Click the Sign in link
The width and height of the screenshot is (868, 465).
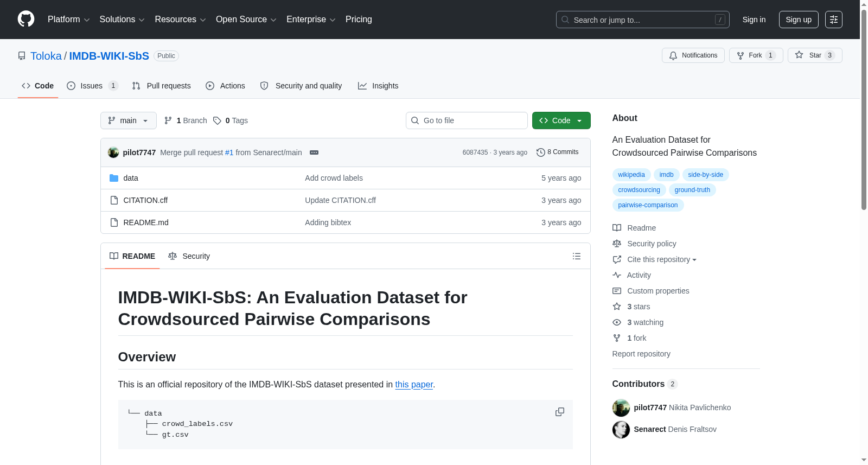click(x=754, y=20)
